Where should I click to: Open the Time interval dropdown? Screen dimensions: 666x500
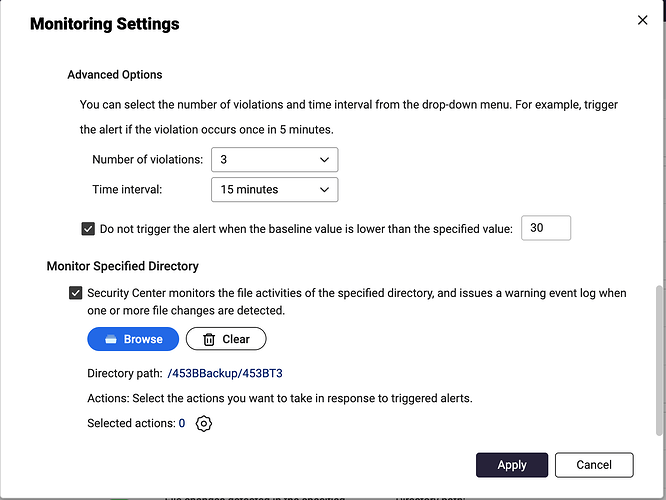click(274, 189)
